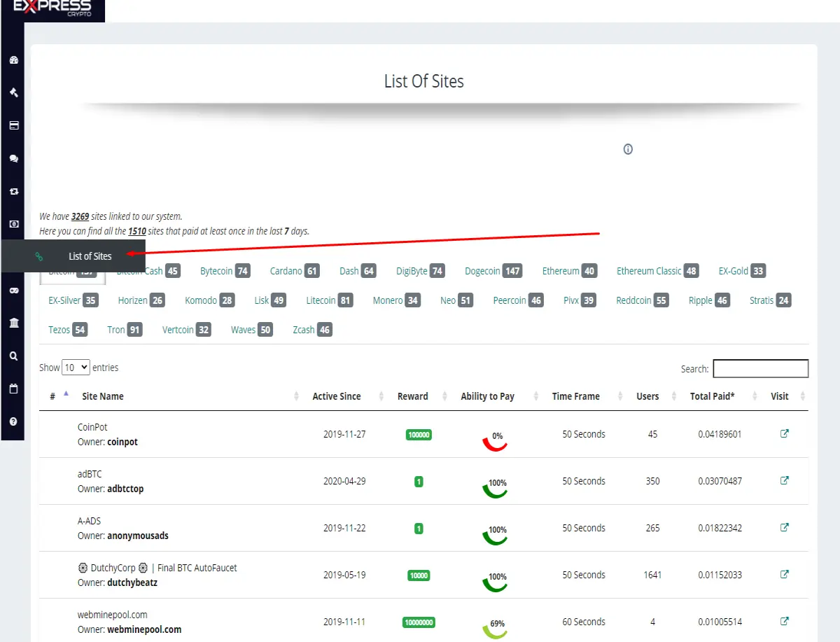Screen dimensions: 840x642
Task: Click the gamepad icon in sidebar
Action: (x=13, y=290)
